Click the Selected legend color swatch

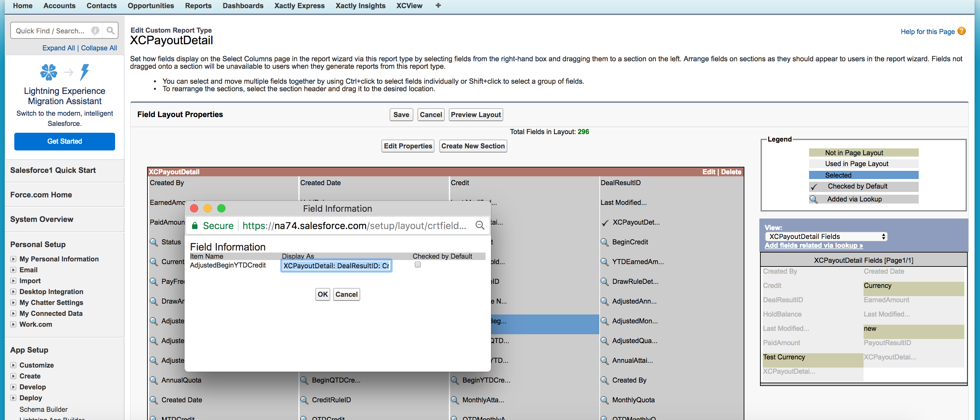[864, 175]
